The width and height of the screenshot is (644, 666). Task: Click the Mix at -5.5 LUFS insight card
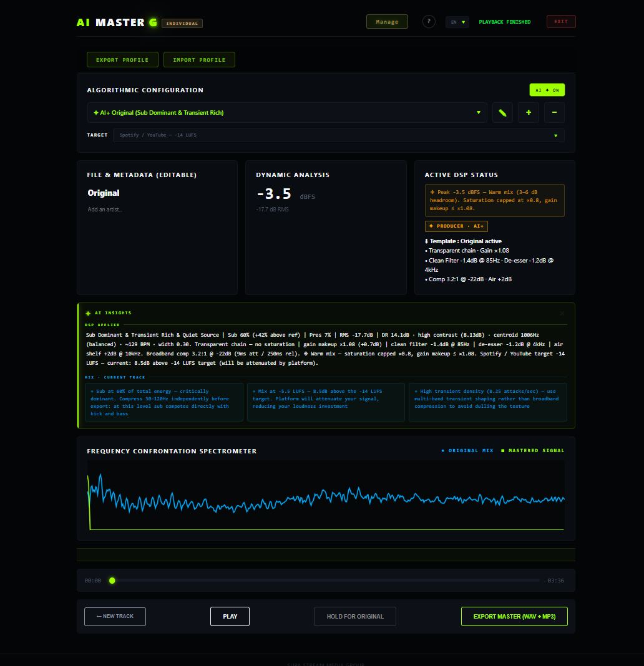(x=326, y=402)
